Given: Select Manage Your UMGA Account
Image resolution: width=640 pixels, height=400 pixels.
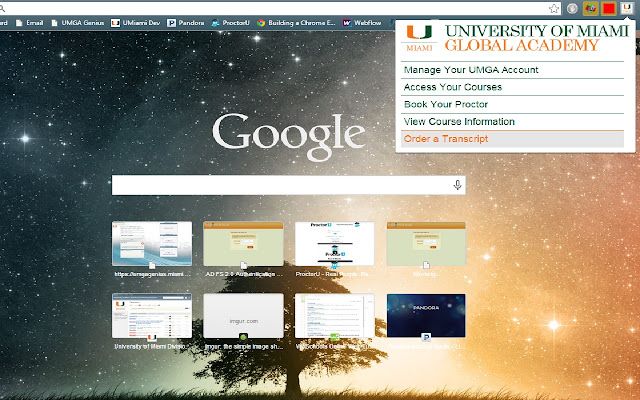Looking at the screenshot, I should (x=512, y=70).
